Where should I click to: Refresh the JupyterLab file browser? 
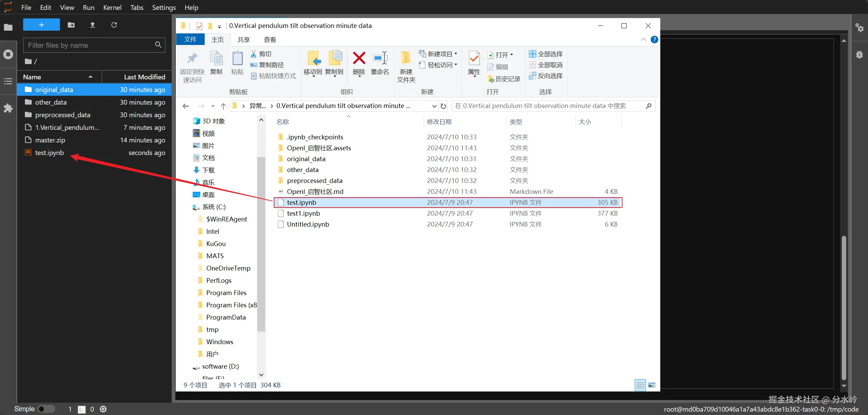coord(114,25)
